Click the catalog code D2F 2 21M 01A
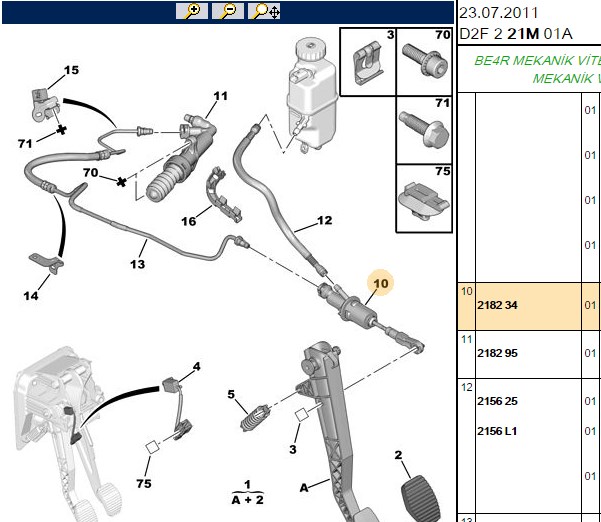 [x=516, y=34]
